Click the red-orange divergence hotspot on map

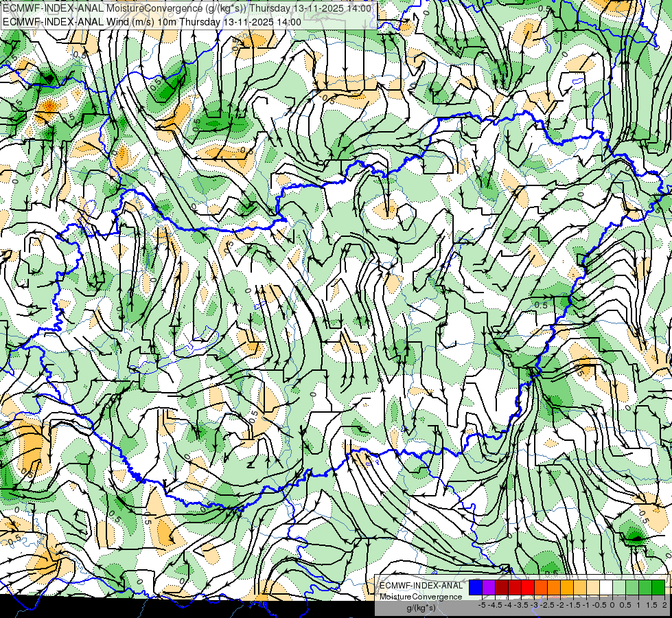pos(49,105)
